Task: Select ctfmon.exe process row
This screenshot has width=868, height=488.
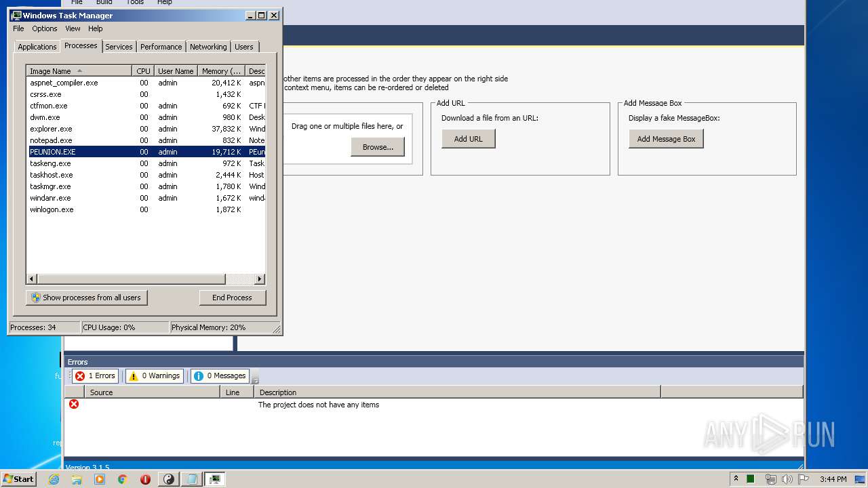Action: pos(146,106)
